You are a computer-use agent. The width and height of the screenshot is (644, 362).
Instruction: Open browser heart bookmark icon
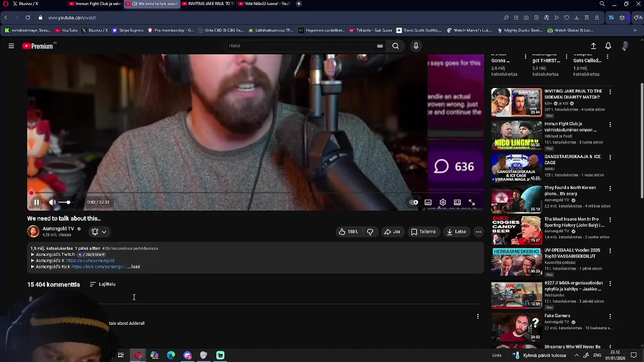567,18
